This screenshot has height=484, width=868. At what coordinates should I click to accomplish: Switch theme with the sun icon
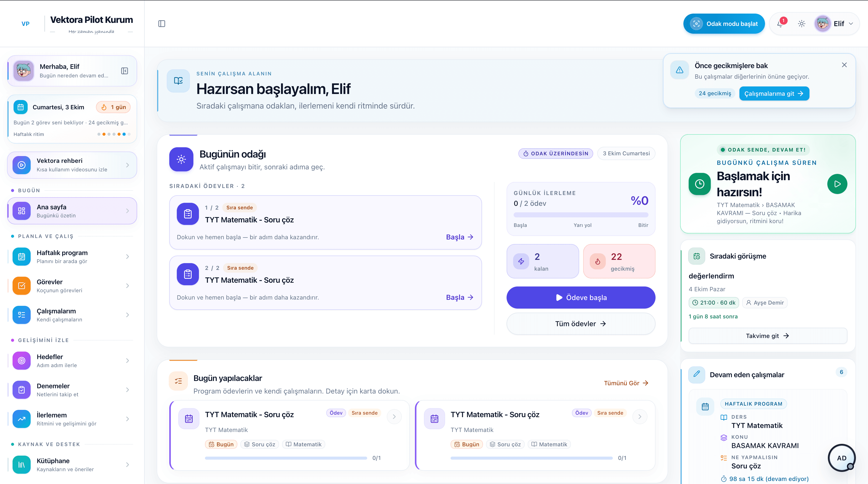pyautogui.click(x=802, y=24)
